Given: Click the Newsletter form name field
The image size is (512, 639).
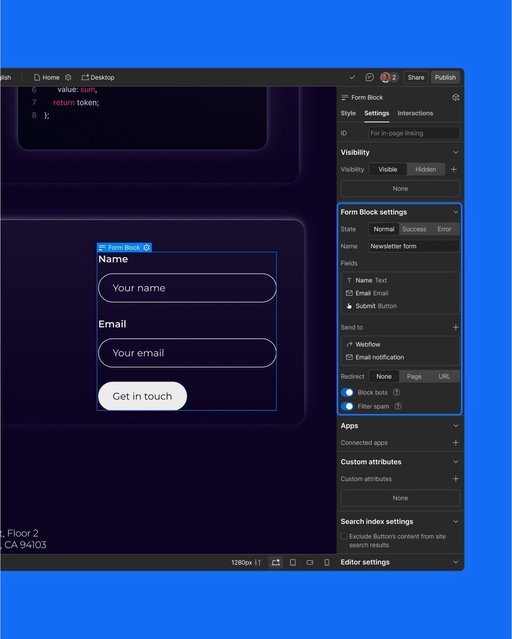Looking at the screenshot, I should pos(414,246).
